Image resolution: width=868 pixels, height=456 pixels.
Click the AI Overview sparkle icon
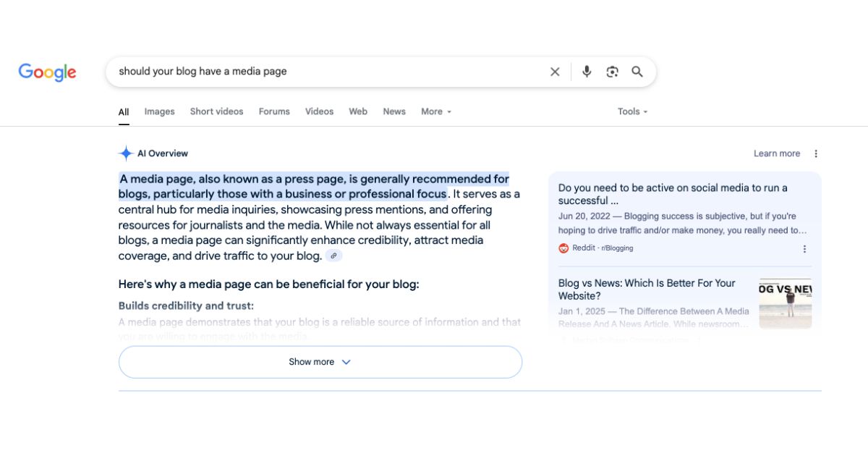tap(126, 153)
